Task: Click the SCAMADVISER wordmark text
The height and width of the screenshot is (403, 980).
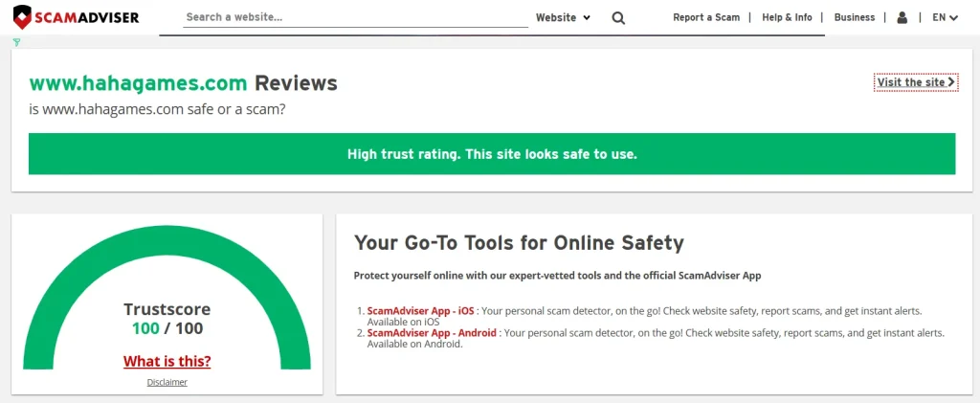Action: pyautogui.click(x=87, y=17)
